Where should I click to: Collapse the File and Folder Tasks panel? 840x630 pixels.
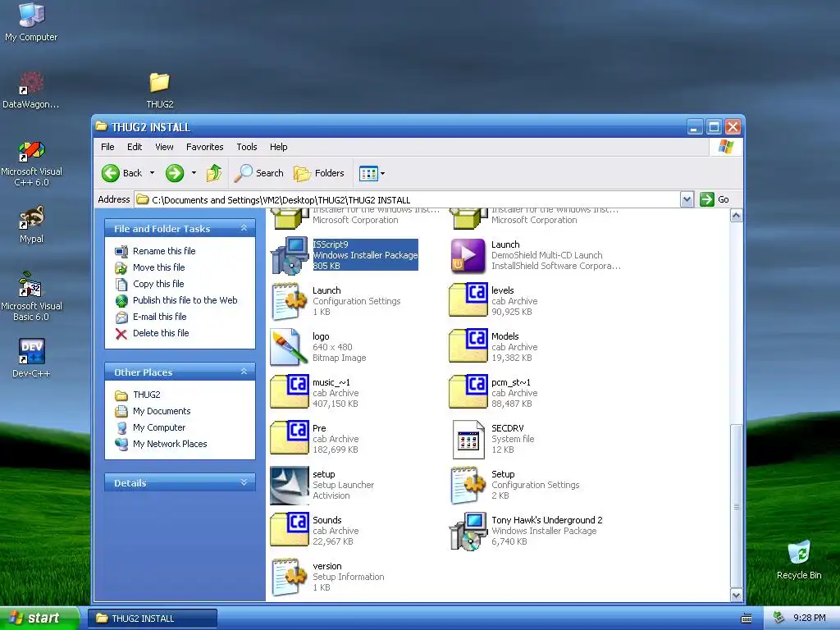pyautogui.click(x=244, y=228)
